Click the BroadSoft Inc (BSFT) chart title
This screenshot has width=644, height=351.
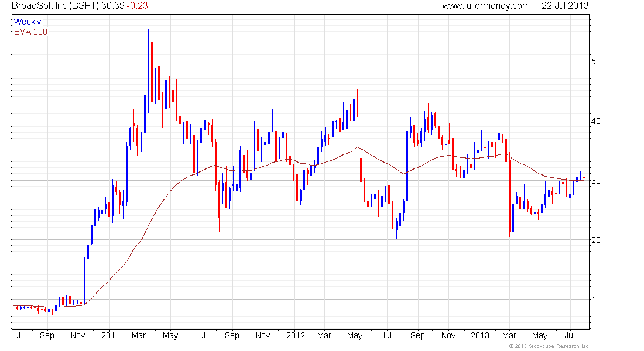click(56, 6)
